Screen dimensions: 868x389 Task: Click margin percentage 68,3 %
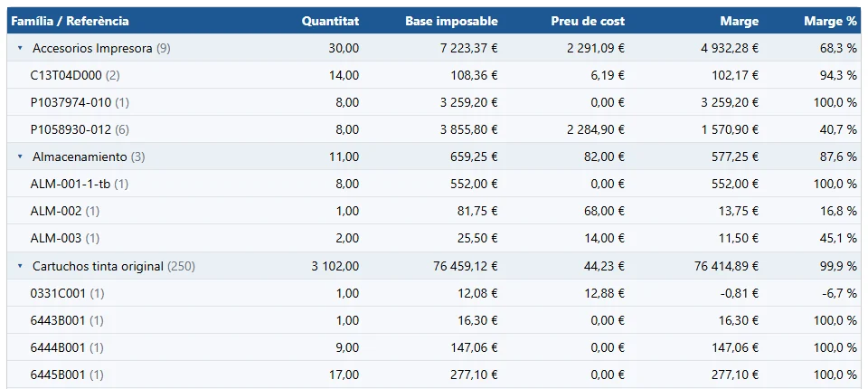pyautogui.click(x=838, y=48)
